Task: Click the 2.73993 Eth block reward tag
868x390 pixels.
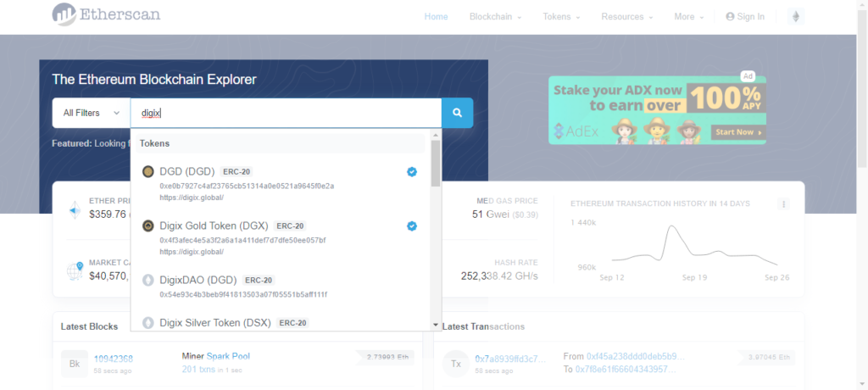Action: click(x=387, y=357)
